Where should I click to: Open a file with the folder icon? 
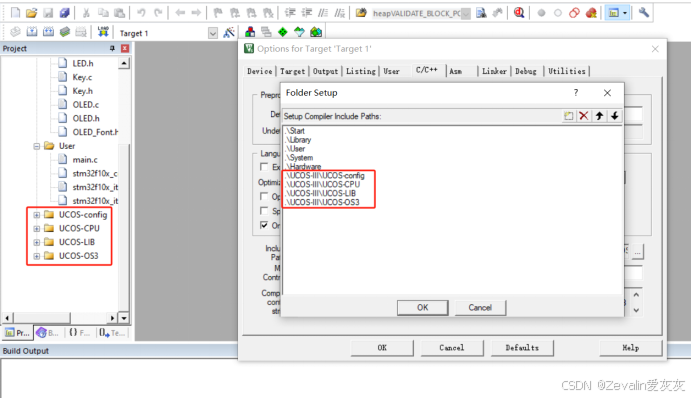pyautogui.click(x=31, y=13)
